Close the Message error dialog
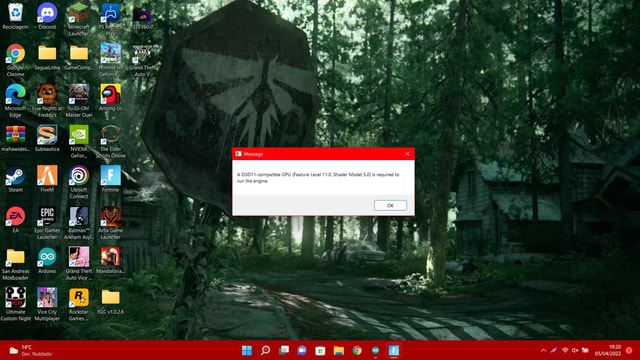Image resolution: width=640 pixels, height=360 pixels. (x=407, y=154)
